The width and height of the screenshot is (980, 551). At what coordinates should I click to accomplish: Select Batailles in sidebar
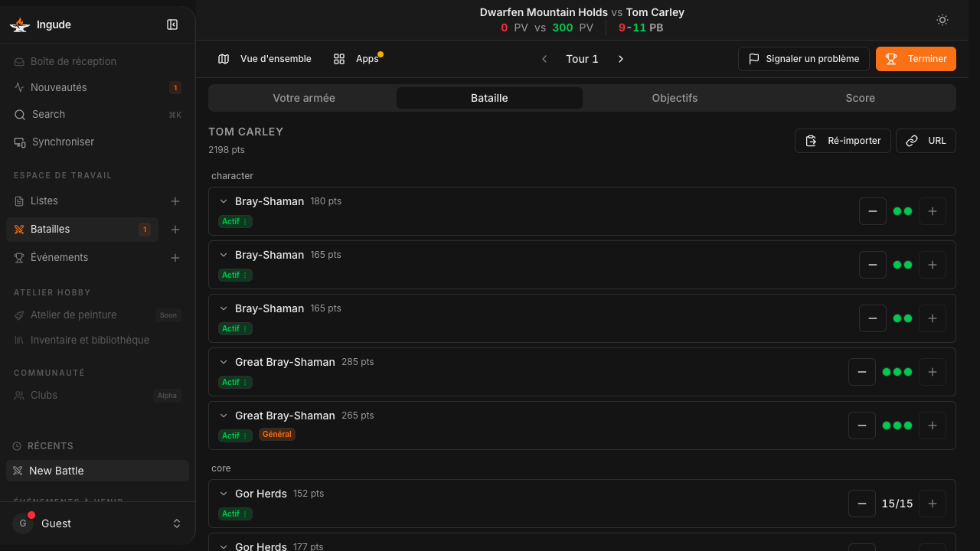(x=82, y=229)
